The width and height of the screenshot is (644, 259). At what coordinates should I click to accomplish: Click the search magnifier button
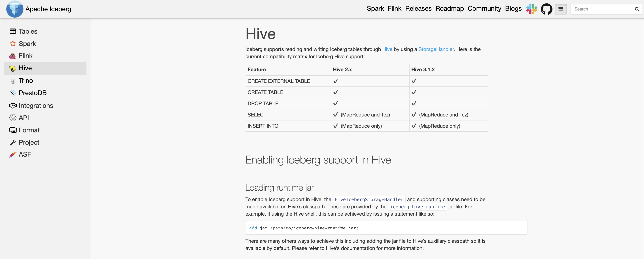pos(637,9)
